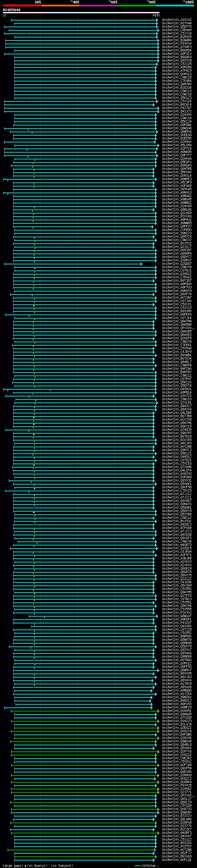
Task: Select UniRef100_A4UR73 hit name
Action: pos(177,545)
